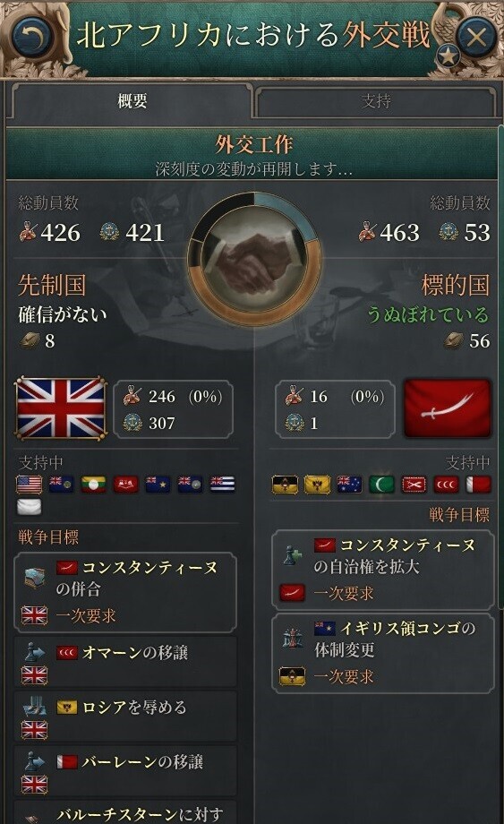
Task: Click the back arrow button
Action: [x=31, y=38]
